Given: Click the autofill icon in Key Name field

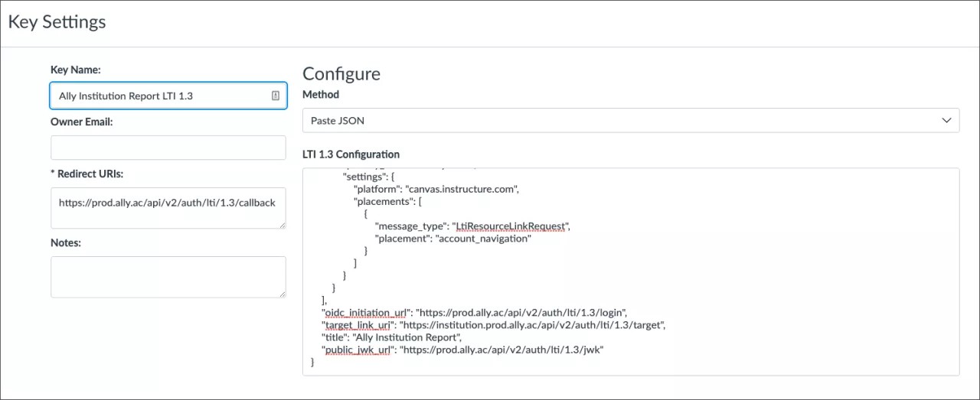Looking at the screenshot, I should (x=275, y=96).
